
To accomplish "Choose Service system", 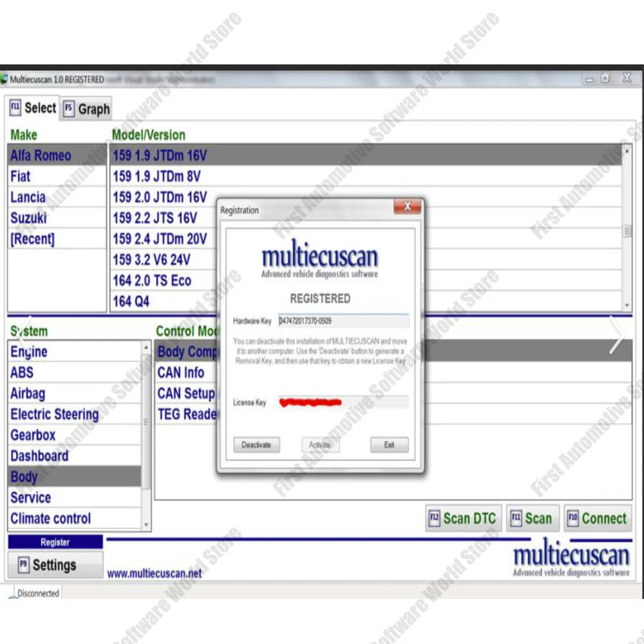I will point(74,497).
